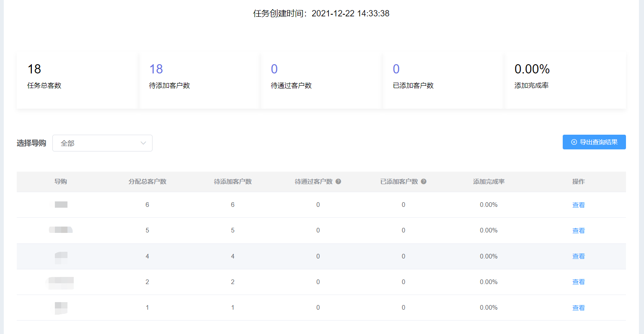Image resolution: width=644 pixels, height=334 pixels.
Task: Click the 添加完成率 column header in table
Action: tap(489, 182)
